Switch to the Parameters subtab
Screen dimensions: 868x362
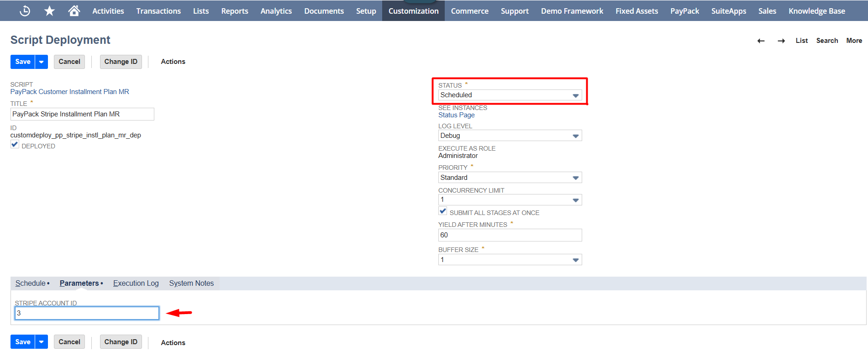tap(79, 283)
